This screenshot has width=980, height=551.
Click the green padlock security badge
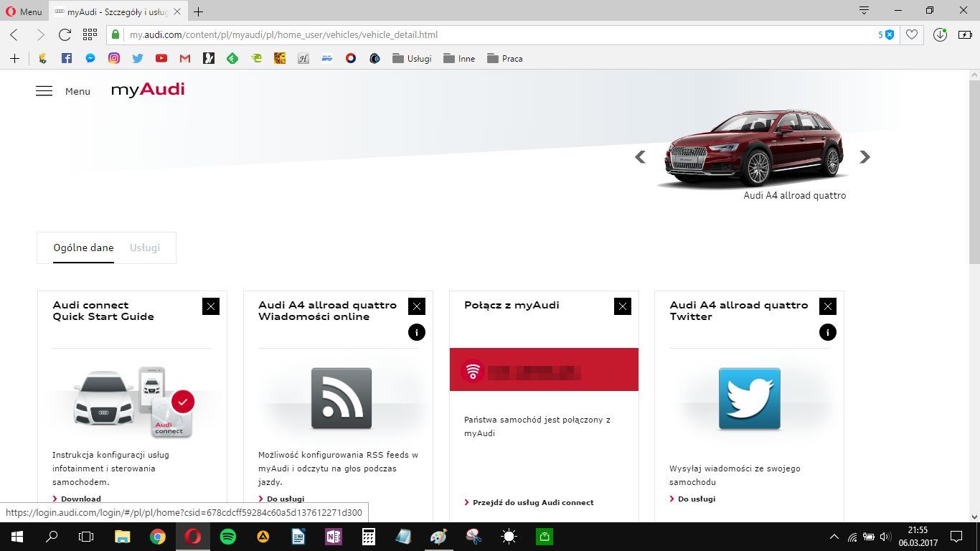click(x=115, y=34)
